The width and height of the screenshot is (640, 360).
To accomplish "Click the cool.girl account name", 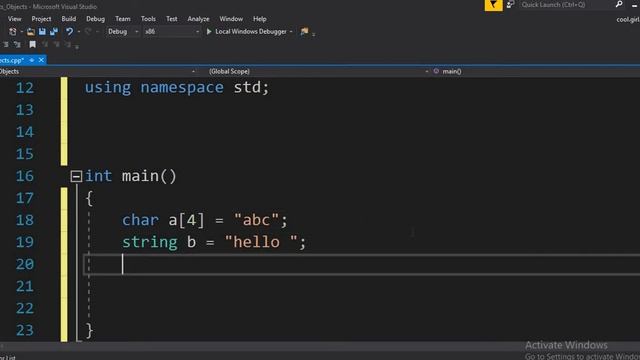I will [628, 19].
